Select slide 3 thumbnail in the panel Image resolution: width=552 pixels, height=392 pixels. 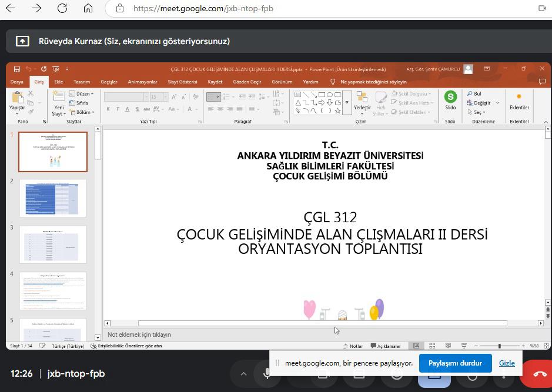click(53, 244)
